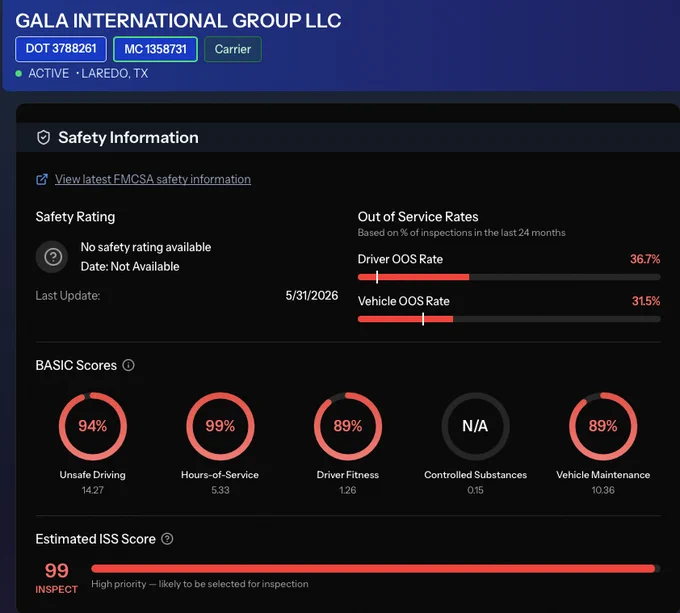Click the info icon beside BASIC Scores
Viewport: 680px width, 613px height.
[128, 365]
